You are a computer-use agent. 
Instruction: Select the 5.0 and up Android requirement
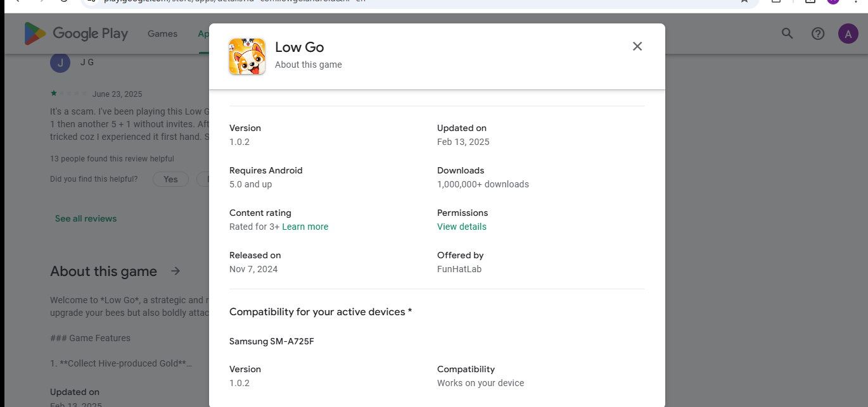tap(250, 184)
